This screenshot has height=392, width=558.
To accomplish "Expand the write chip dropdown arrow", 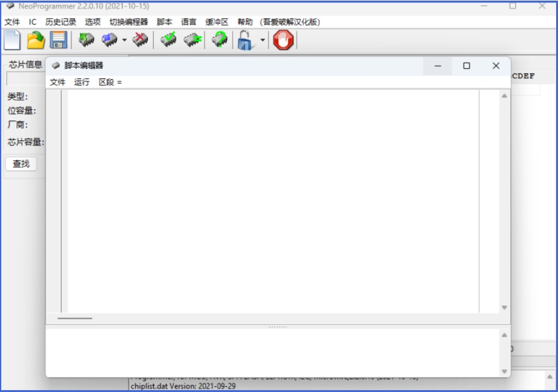I will click(x=124, y=40).
